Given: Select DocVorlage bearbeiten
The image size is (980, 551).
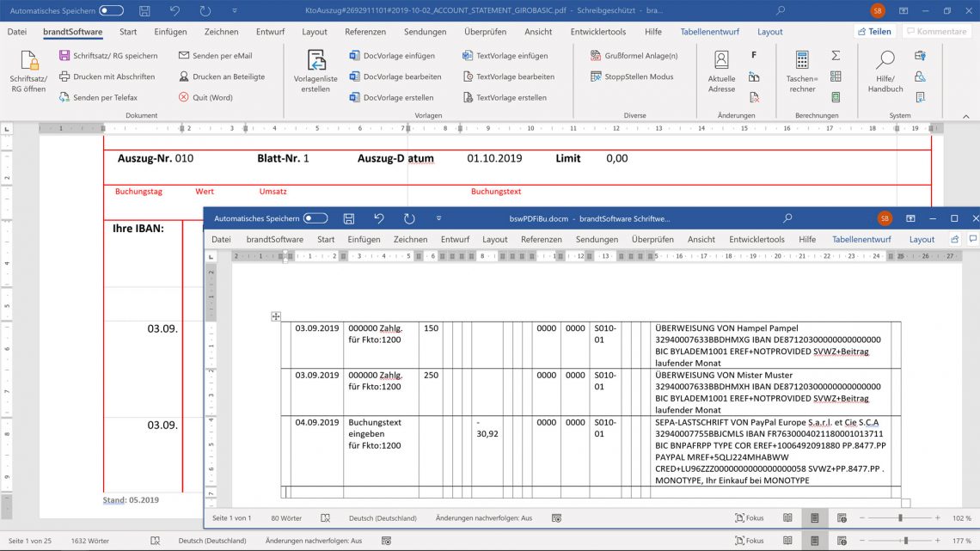Looking at the screenshot, I should click(x=395, y=77).
